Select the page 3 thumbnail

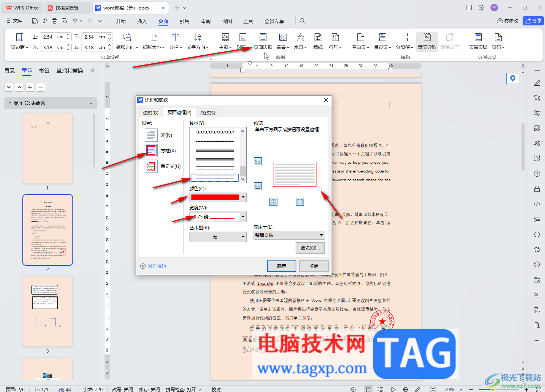[x=48, y=311]
